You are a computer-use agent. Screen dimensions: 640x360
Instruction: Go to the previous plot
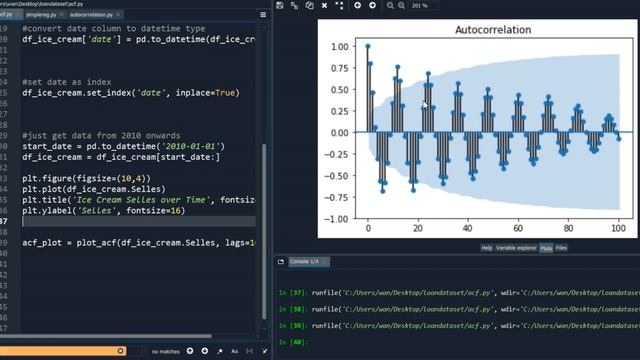[x=358, y=5]
